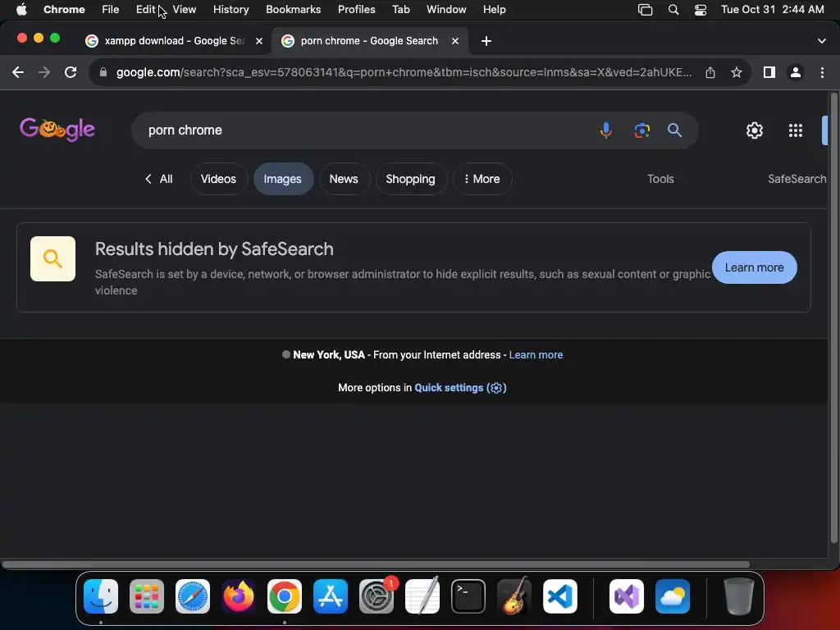Open Safari from the dock
The height and width of the screenshot is (630, 840).
point(192,596)
